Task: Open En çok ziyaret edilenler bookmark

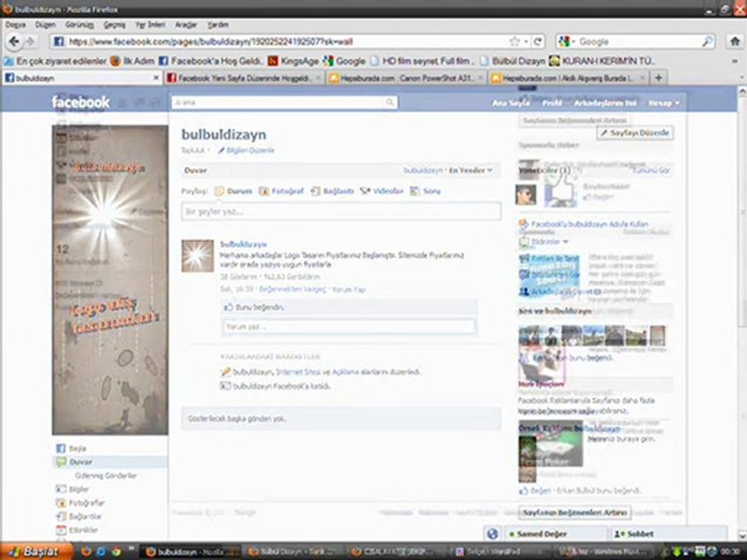Action: click(x=55, y=61)
